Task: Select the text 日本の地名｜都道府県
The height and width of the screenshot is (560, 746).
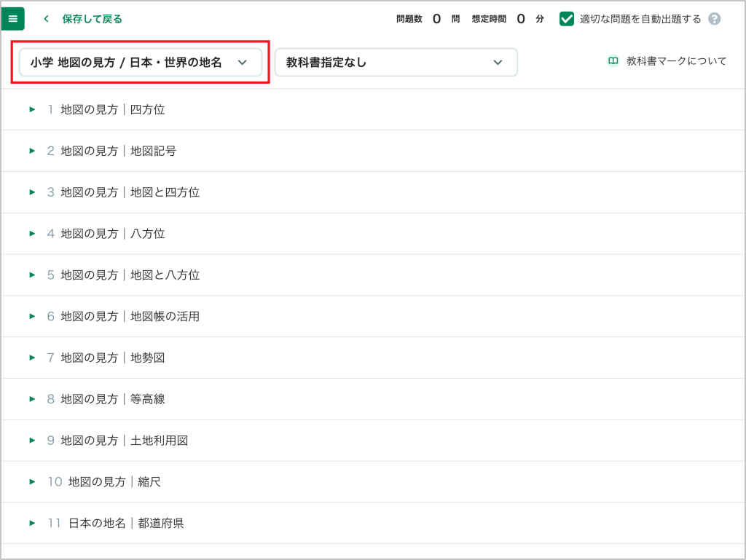Action: (126, 523)
